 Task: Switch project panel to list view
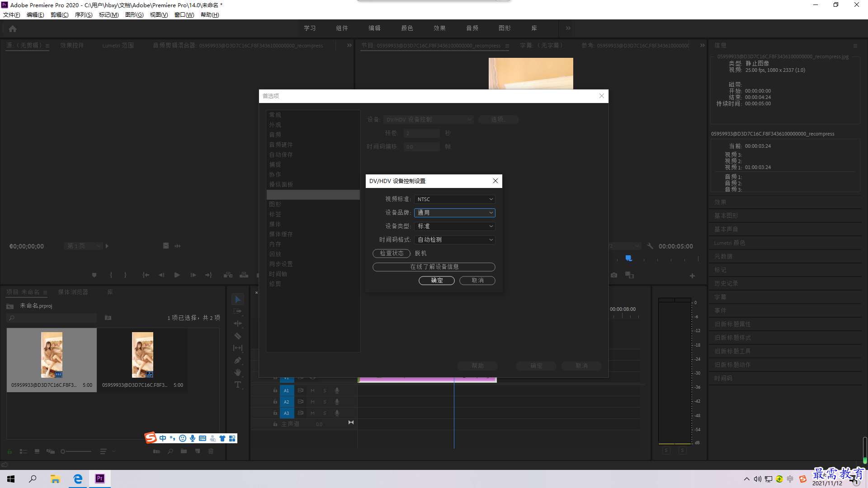24,451
